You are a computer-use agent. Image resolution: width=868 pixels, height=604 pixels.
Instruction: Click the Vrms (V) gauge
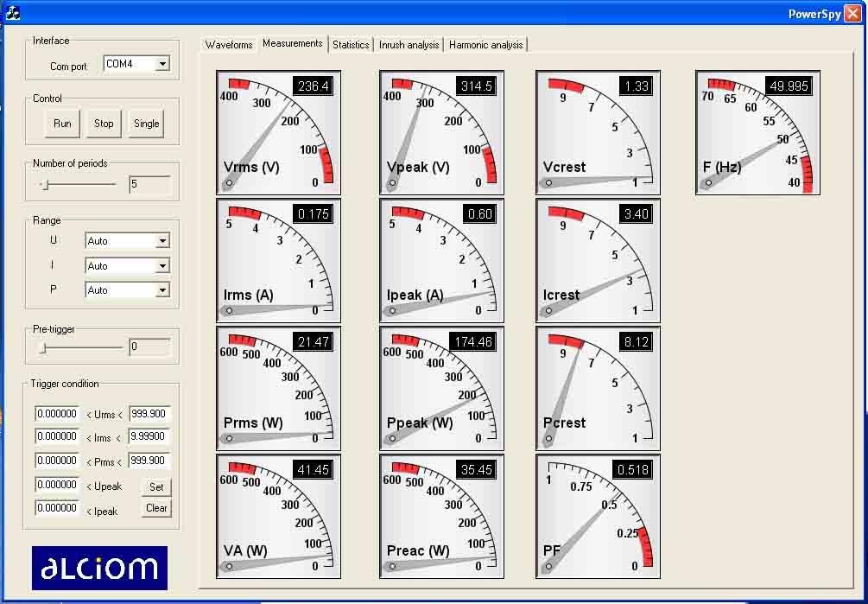pos(278,132)
